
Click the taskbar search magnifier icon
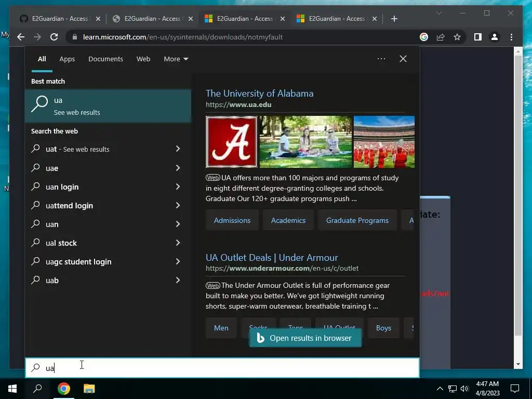point(37,389)
